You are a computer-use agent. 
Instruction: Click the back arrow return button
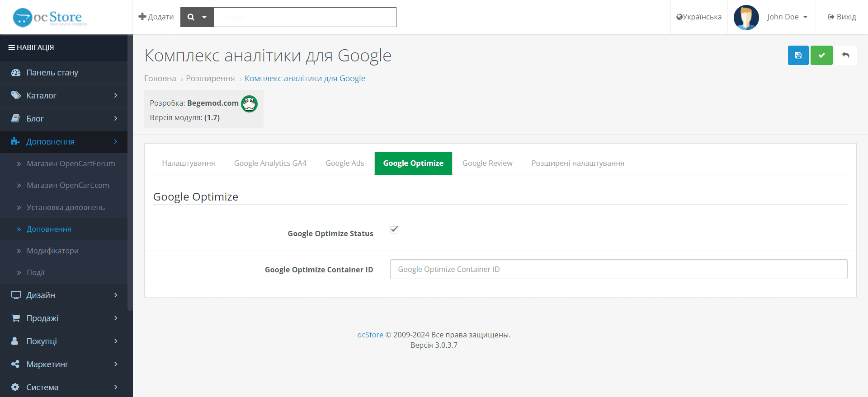coord(845,56)
